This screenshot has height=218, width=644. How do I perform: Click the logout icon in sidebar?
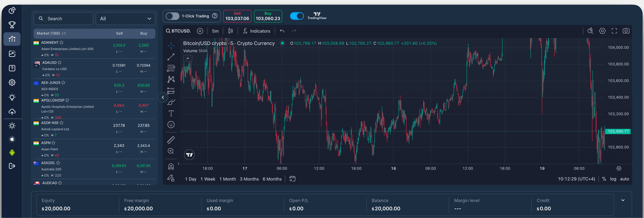point(12,166)
